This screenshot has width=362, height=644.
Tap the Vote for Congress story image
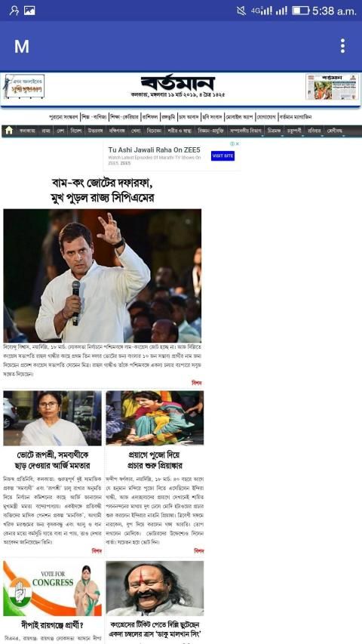pos(53,589)
